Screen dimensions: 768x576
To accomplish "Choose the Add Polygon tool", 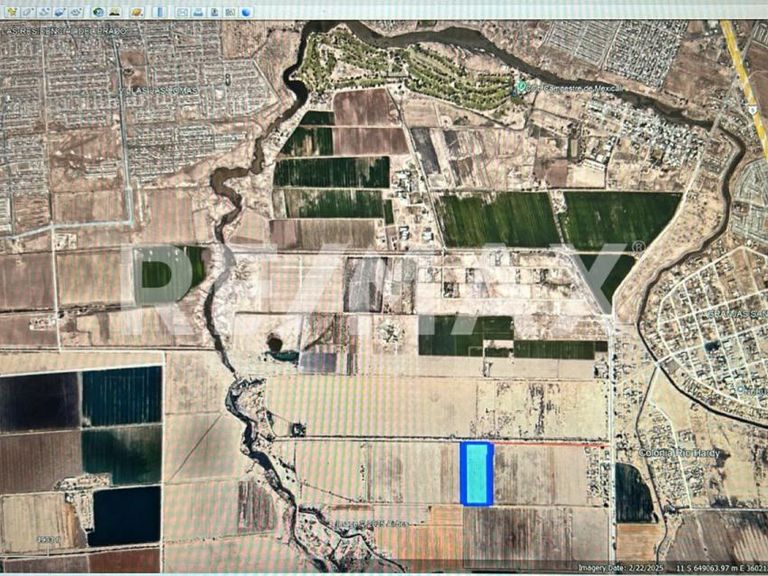I will tap(28, 12).
